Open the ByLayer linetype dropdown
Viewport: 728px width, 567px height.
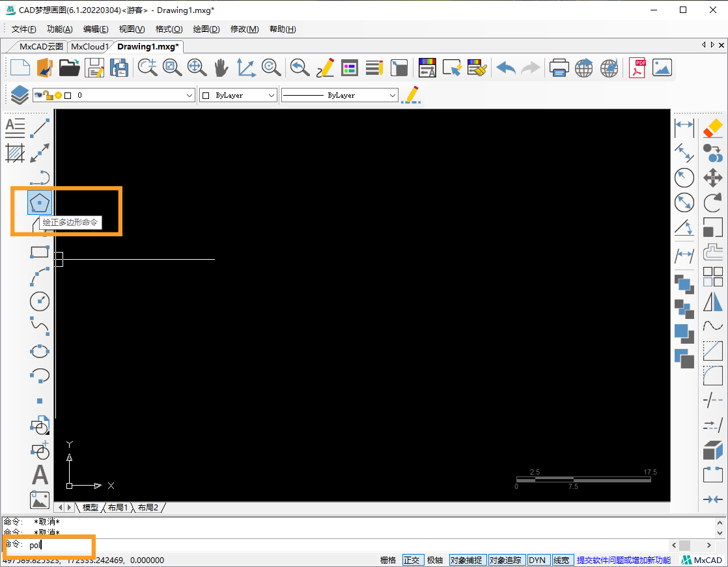point(393,95)
